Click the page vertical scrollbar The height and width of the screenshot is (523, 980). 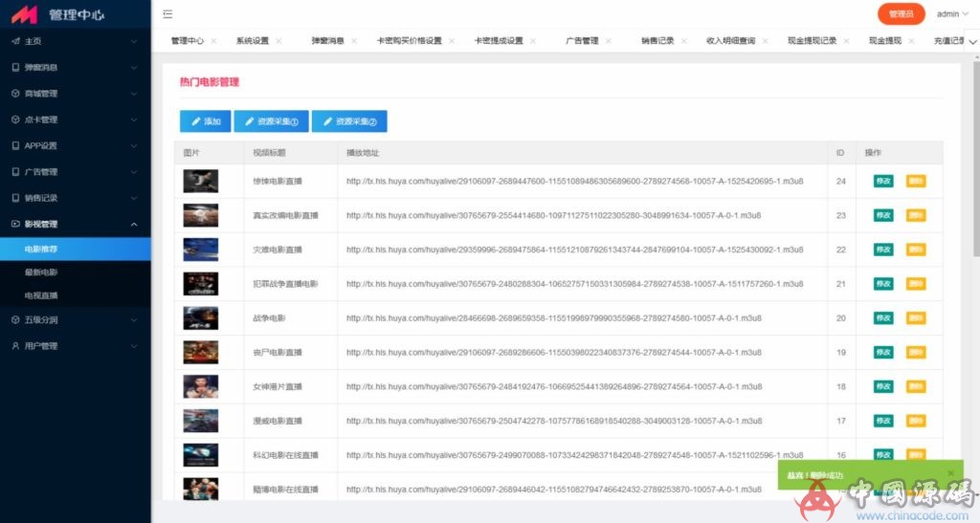pyautogui.click(x=975, y=159)
